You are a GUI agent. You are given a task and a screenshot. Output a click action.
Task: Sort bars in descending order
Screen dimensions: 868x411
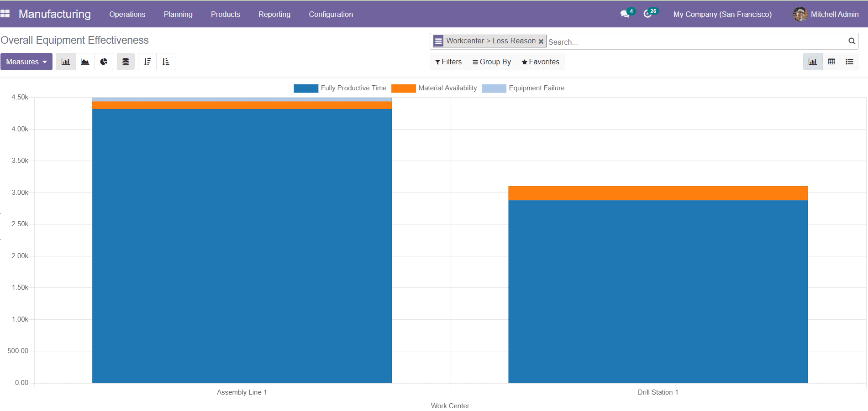click(147, 61)
